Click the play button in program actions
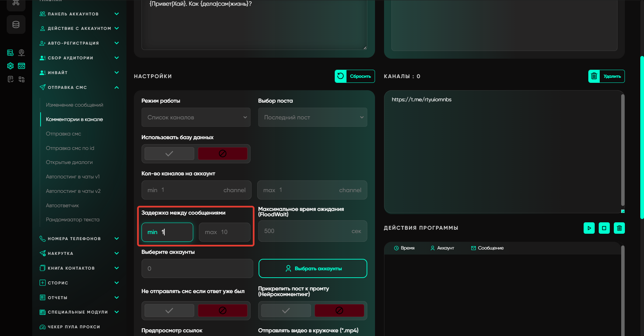The image size is (644, 336). pos(589,228)
